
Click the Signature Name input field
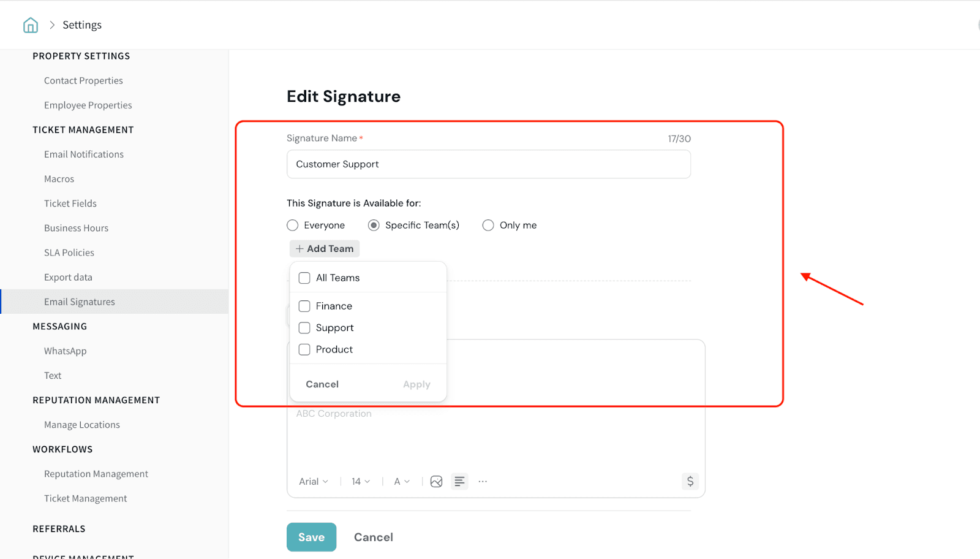[x=488, y=164]
